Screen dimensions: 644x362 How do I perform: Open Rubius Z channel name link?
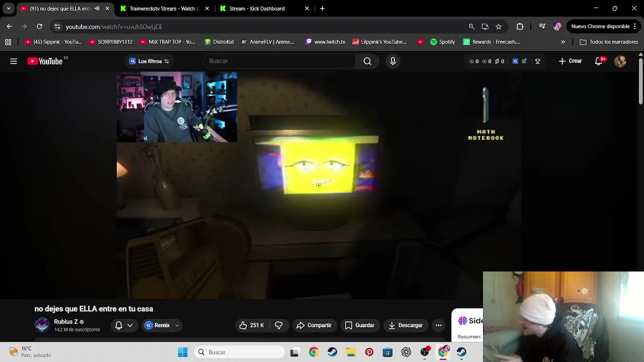pyautogui.click(x=66, y=322)
